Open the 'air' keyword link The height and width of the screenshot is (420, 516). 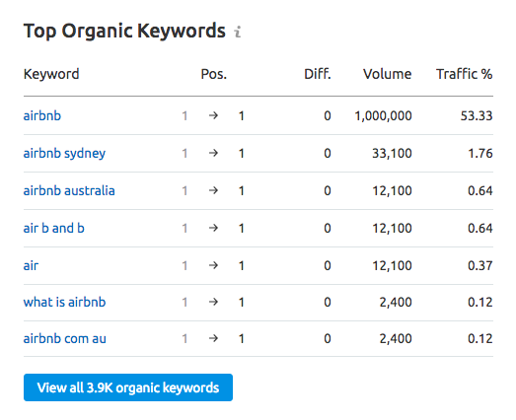point(31,266)
